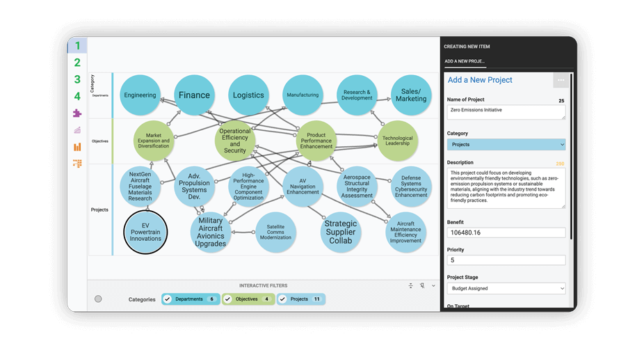This screenshot has height=348, width=644.
Task: Open the orange bar chart view
Action: click(77, 147)
